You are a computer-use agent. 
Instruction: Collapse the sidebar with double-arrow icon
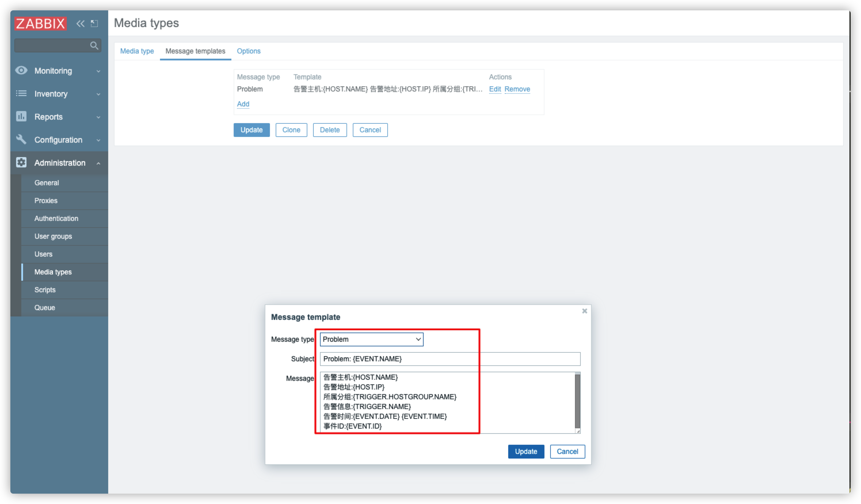80,23
